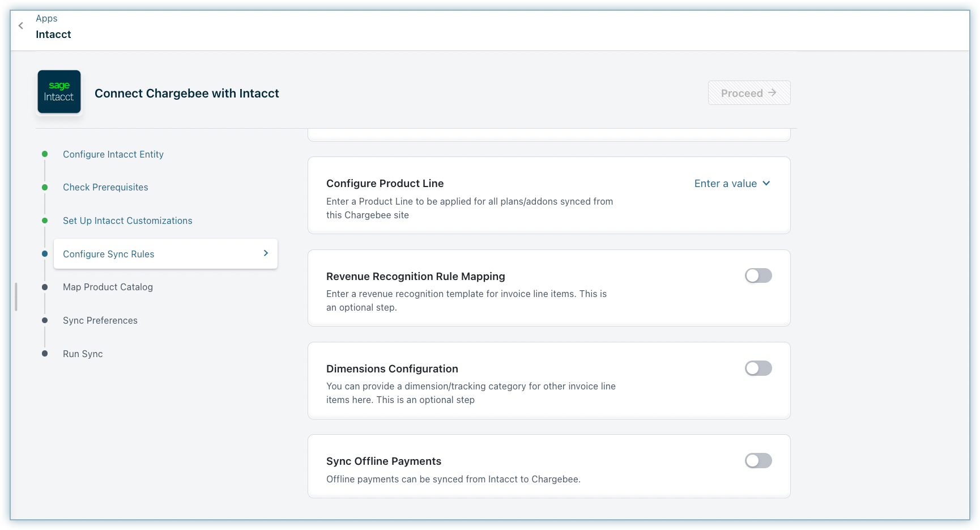Image resolution: width=980 pixels, height=530 pixels.
Task: Open the Map Product Catalog step
Action: click(x=108, y=287)
